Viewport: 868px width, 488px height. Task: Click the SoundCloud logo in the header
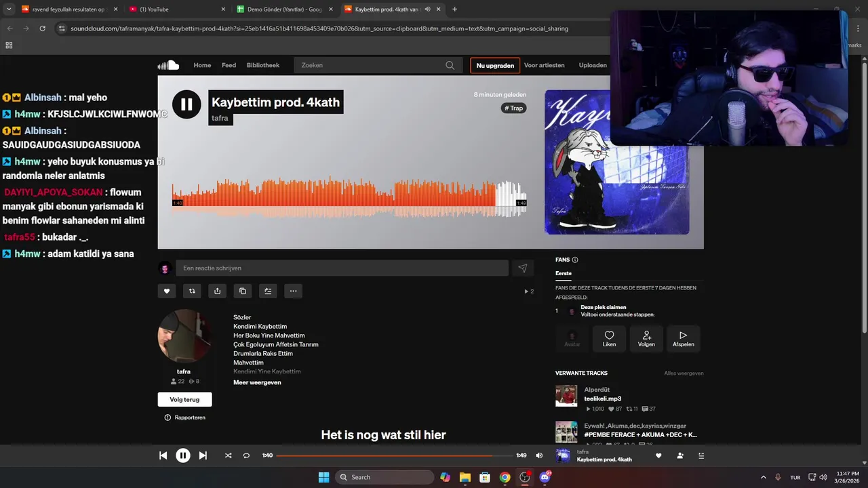[x=168, y=65]
